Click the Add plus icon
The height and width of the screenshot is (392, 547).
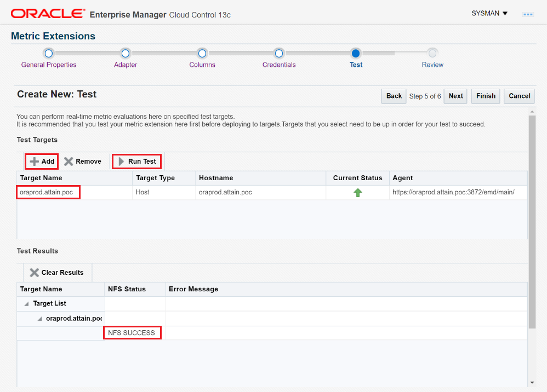(x=35, y=162)
